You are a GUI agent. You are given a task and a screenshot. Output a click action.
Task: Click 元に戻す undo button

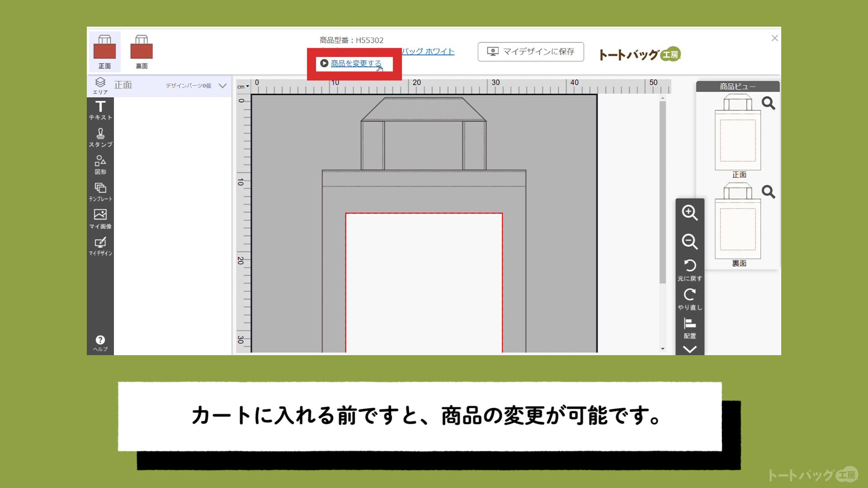[x=690, y=270]
